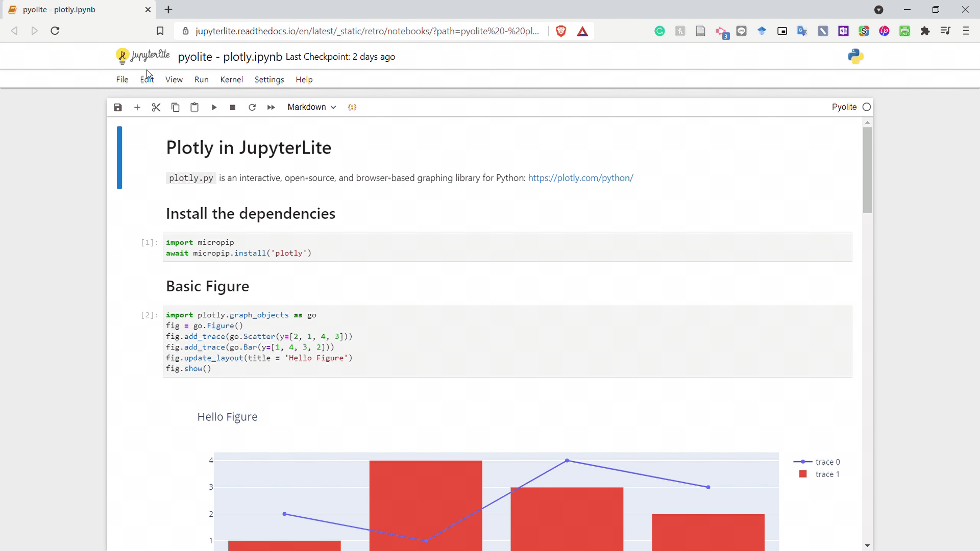Screen dimensions: 980x551
Task: Open the Kernel menu
Action: click(x=231, y=80)
